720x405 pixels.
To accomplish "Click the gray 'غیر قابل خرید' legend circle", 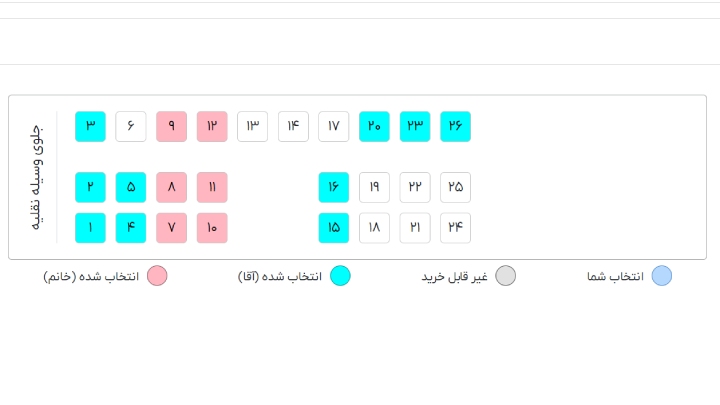I will [x=506, y=276].
